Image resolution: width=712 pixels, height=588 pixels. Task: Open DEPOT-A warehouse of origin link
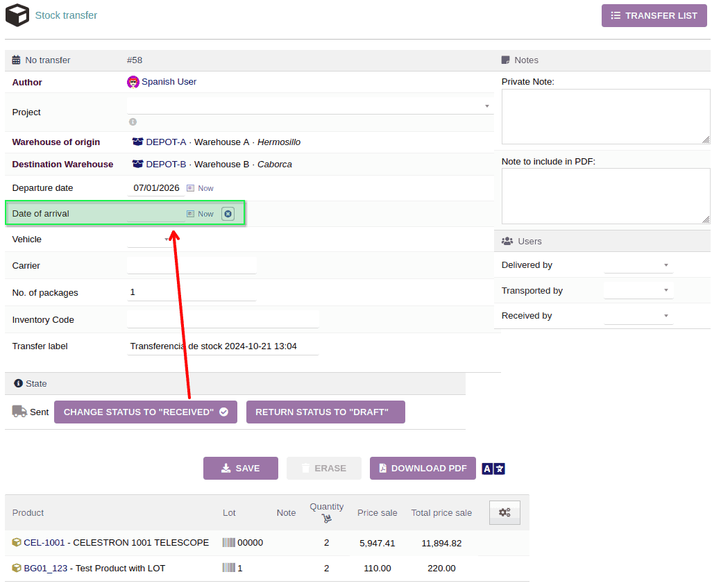165,142
